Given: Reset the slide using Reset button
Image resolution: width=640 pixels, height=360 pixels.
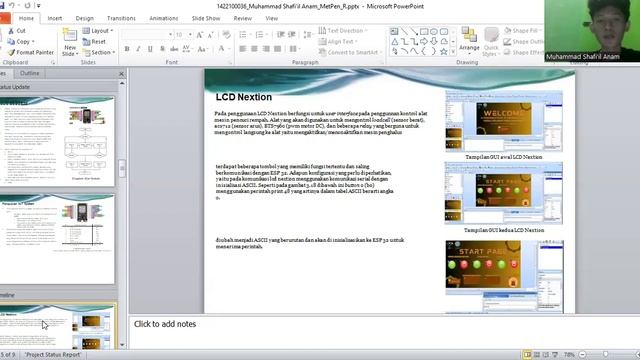Looking at the screenshot, I should pos(94,42).
